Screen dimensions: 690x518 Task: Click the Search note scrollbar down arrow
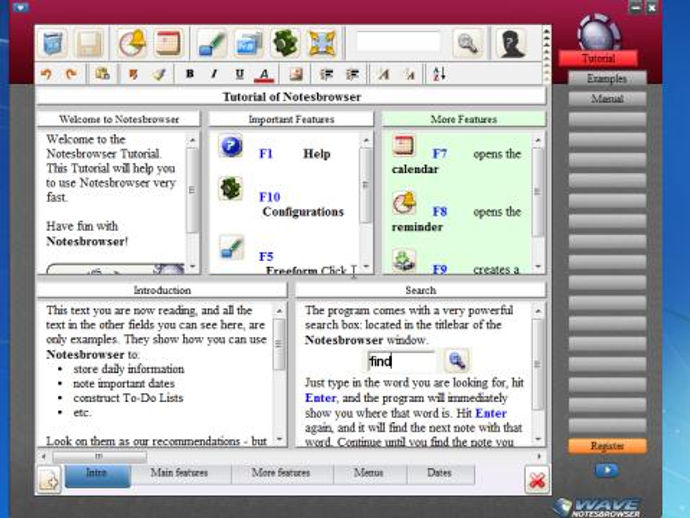pos(538,439)
